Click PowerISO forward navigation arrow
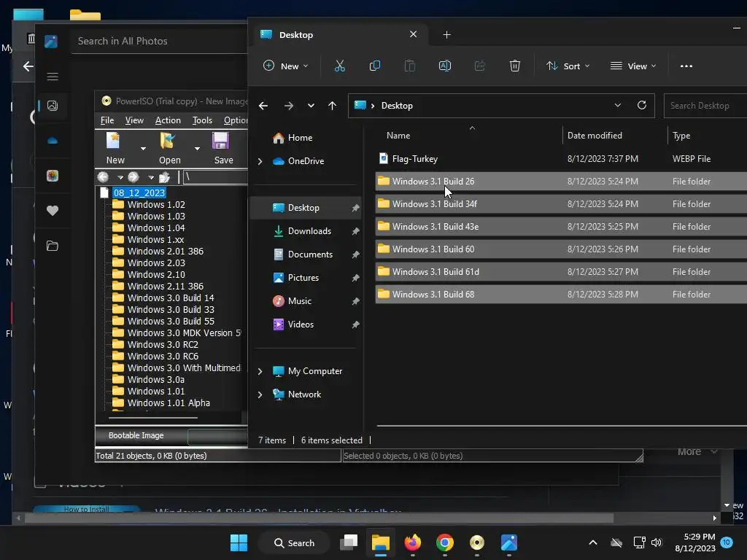The height and width of the screenshot is (560, 747). (x=133, y=177)
